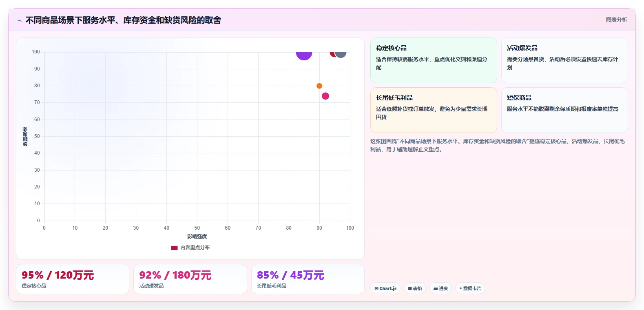This screenshot has width=644, height=310.
Task: Select the 表格 tag chip
Action: (x=415, y=288)
